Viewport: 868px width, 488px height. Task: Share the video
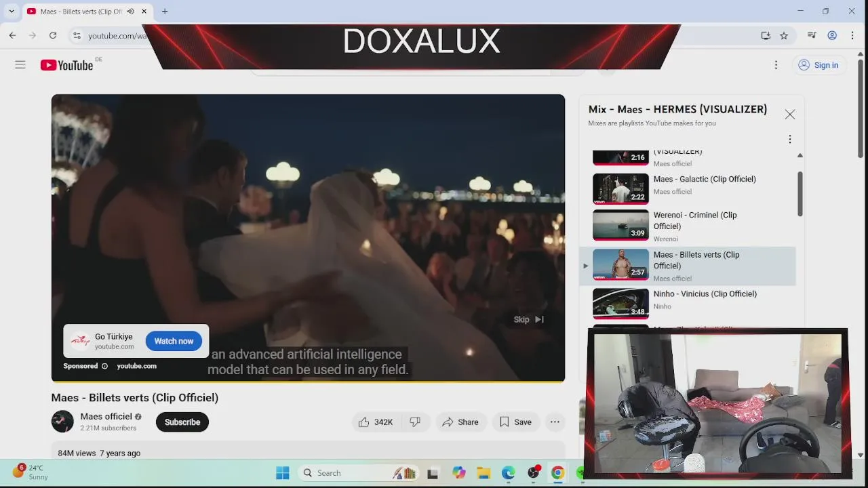pyautogui.click(x=460, y=422)
